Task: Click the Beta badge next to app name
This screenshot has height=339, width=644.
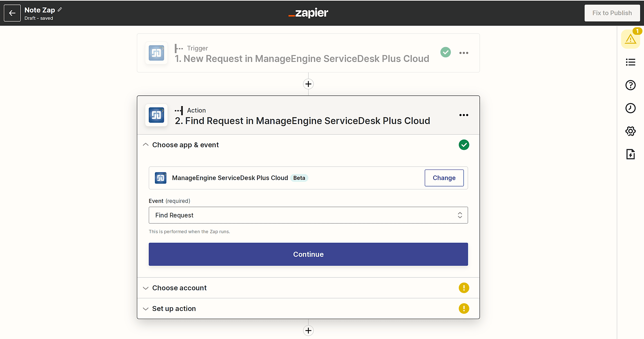Action: (x=299, y=178)
